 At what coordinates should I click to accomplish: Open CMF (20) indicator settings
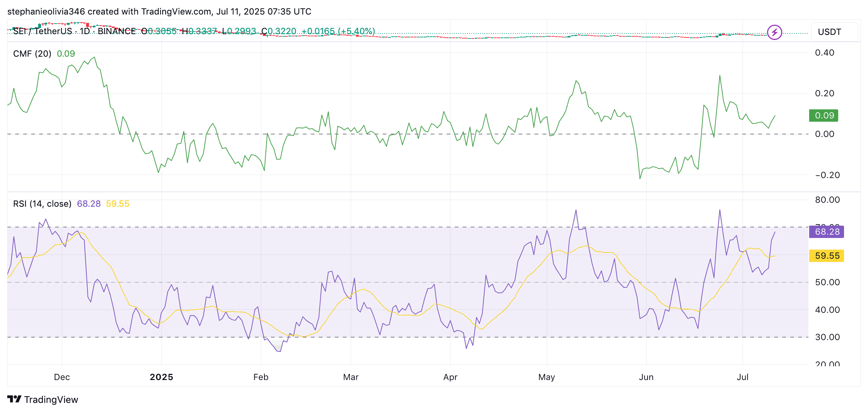[32, 53]
